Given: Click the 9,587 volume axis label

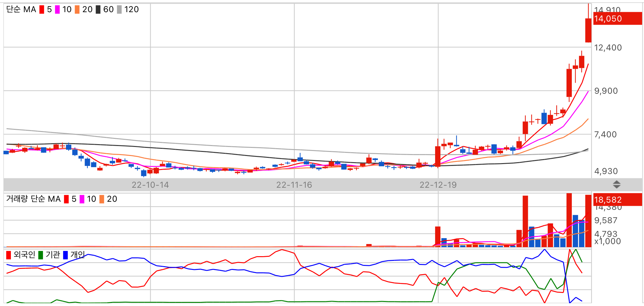Looking at the screenshot, I should (606, 220).
